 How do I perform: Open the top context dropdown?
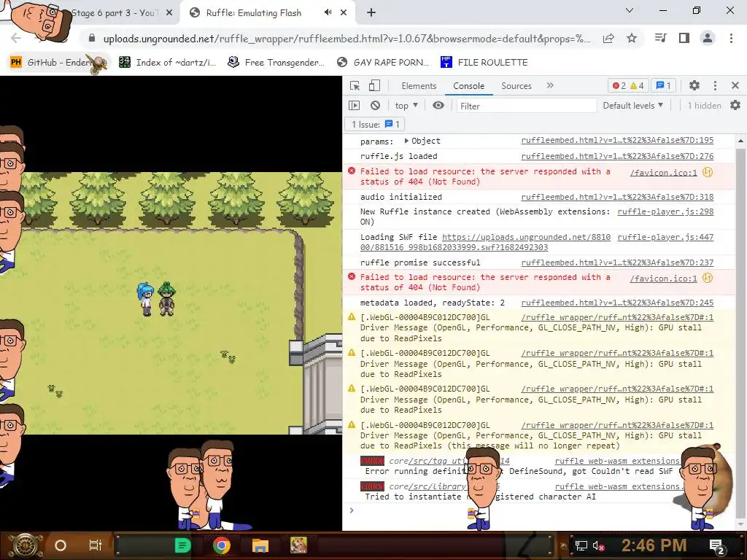coord(406,105)
